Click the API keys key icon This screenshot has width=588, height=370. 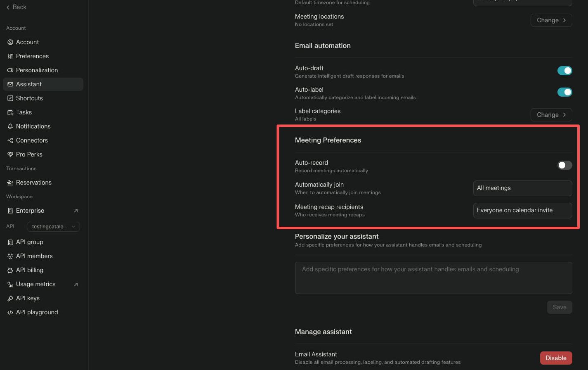[10, 298]
